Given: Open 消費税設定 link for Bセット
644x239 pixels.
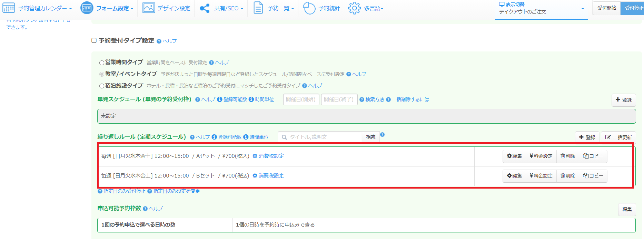Looking at the screenshot, I should 271,176.
